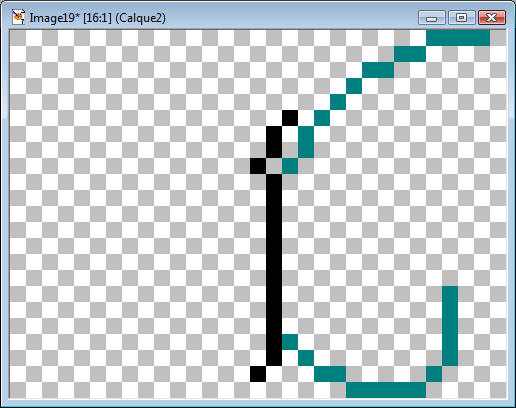Click the Paint Shop Pro icon in title bar
The image size is (516, 408).
[19, 17]
